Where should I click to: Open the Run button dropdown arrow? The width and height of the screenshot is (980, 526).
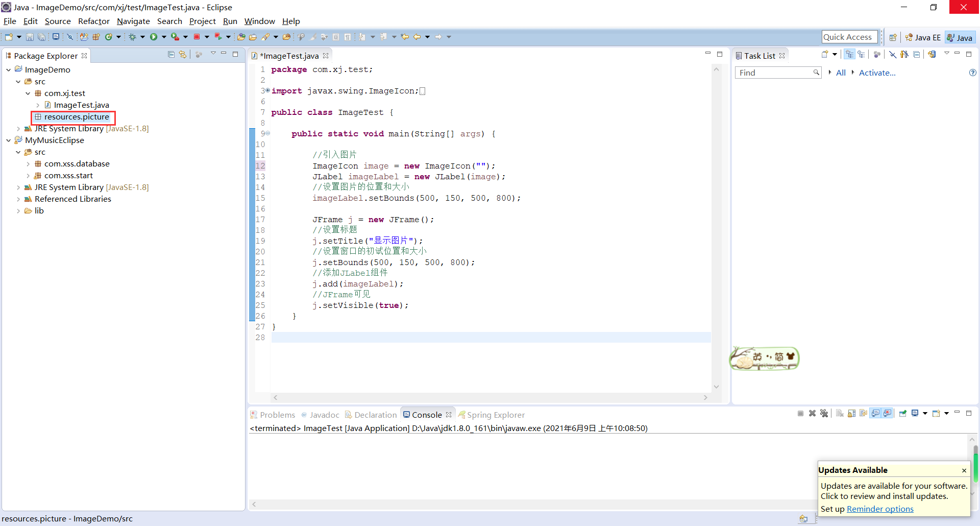click(x=164, y=37)
